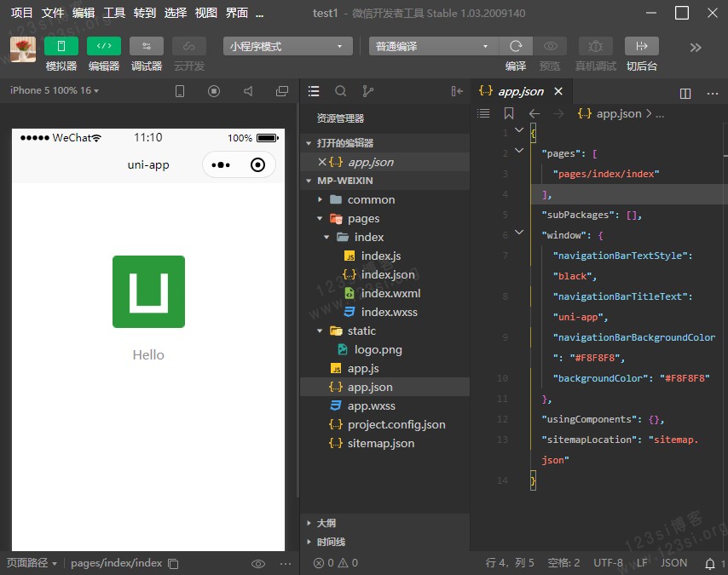Screen dimensions: 728x575
Task: Collapse the file sidebar panel icon
Action: (x=457, y=91)
